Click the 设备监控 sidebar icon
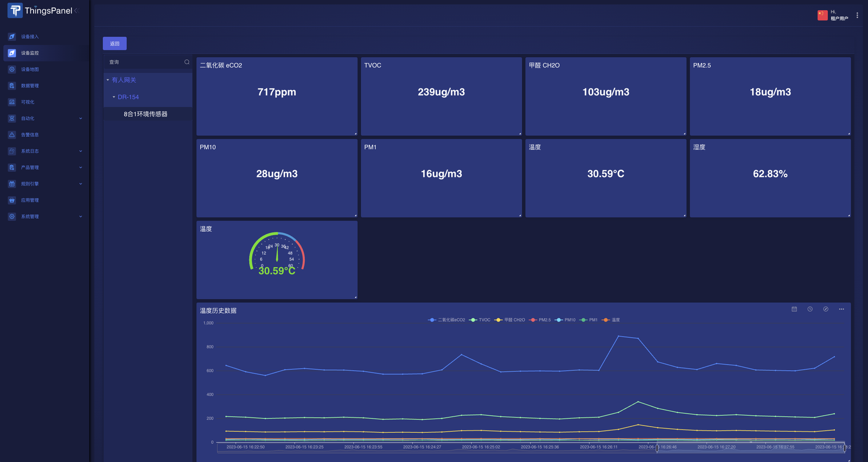 [12, 53]
